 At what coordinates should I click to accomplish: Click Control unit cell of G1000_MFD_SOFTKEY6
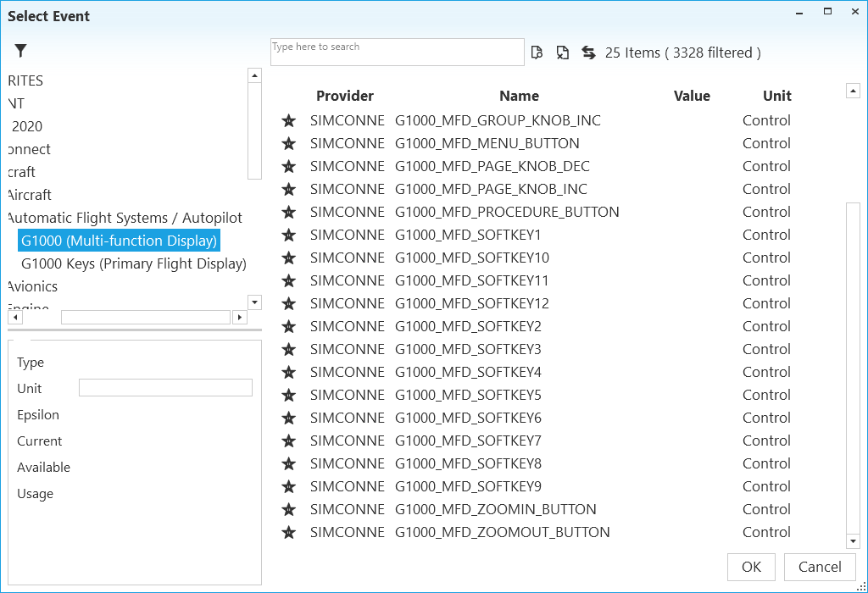pyautogui.click(x=766, y=418)
